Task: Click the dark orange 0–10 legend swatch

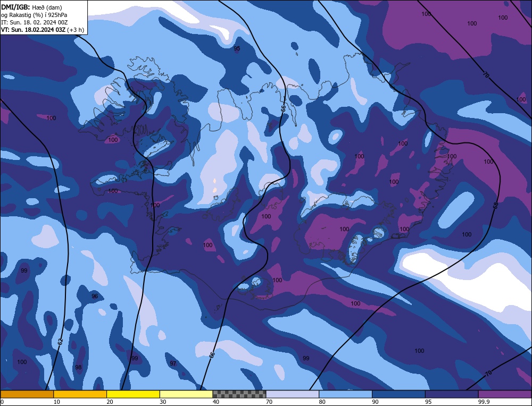Action: click(27, 394)
